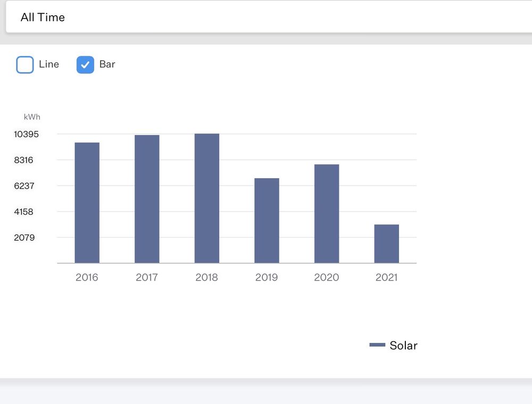Click the 6237 y-axis value
Screen dimensions: 532x404
(x=24, y=186)
